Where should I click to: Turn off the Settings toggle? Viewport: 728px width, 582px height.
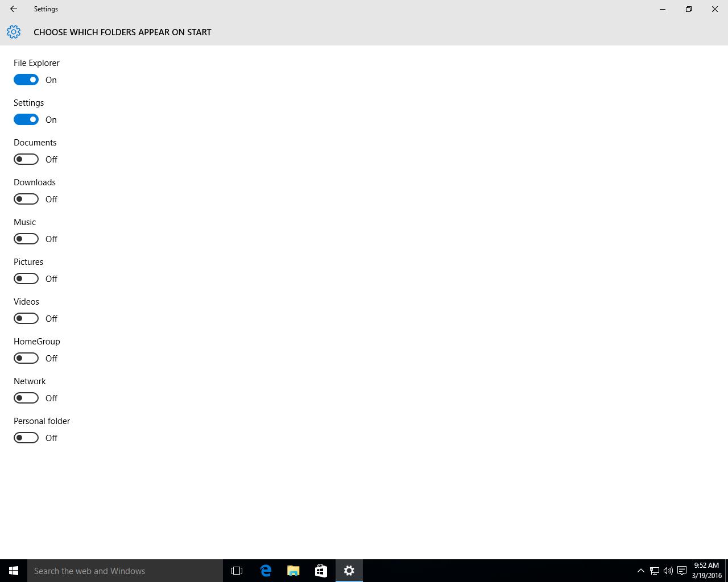[x=26, y=119]
